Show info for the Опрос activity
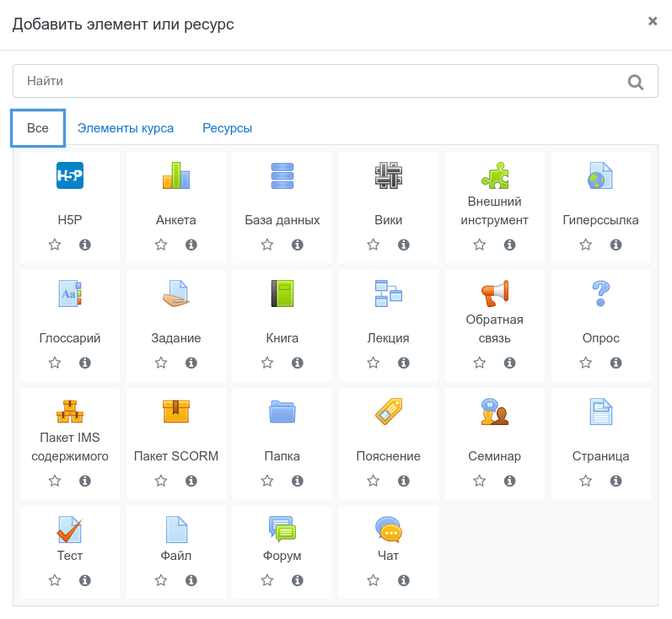The image size is (672, 619). click(x=616, y=363)
